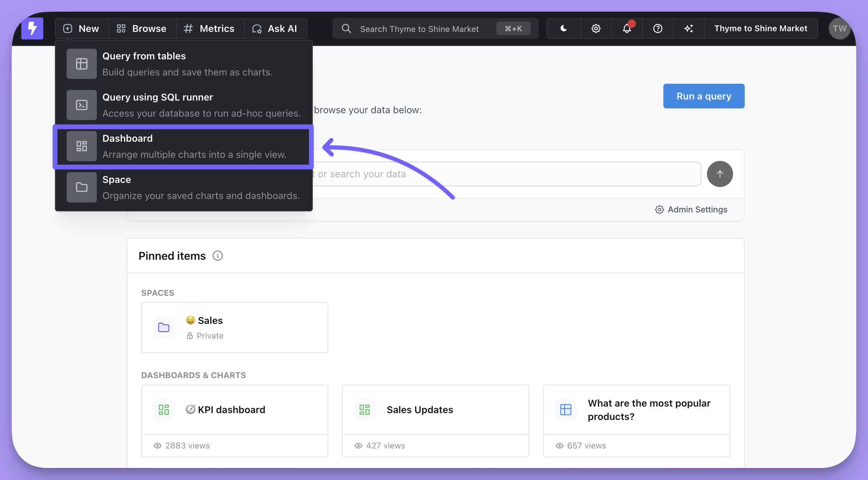Select Dashboard from the New menu

(183, 147)
